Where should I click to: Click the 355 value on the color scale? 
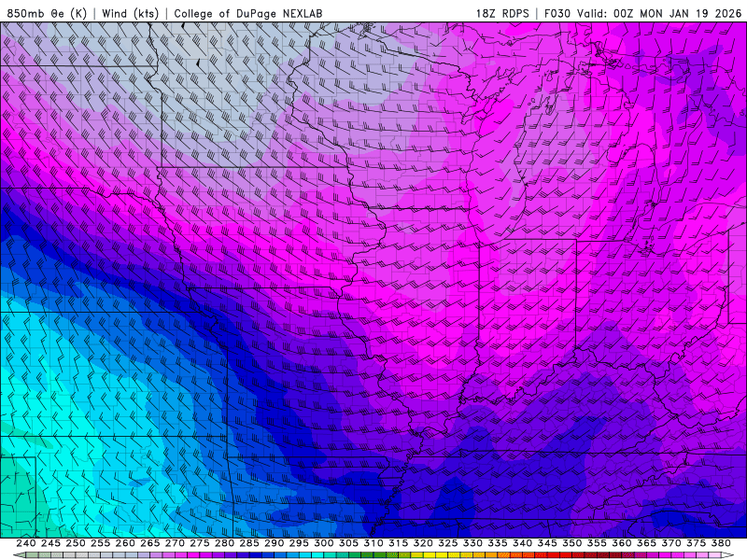click(x=597, y=543)
